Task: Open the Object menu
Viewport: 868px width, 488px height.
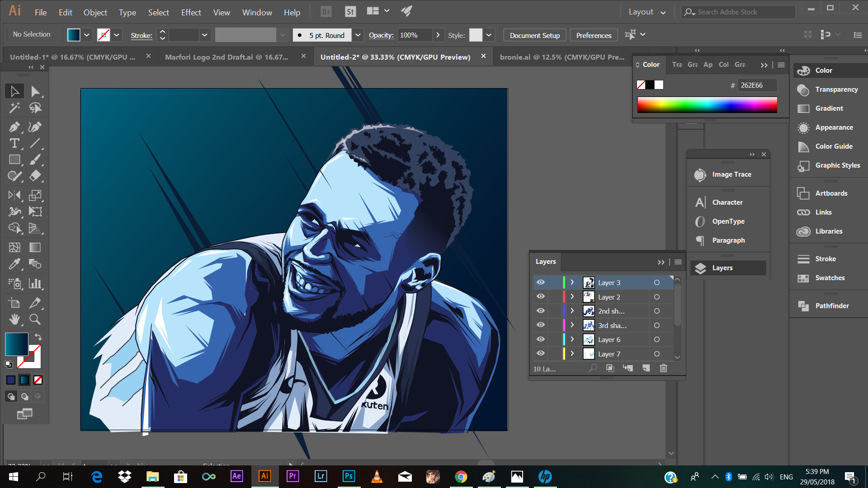Action: click(x=95, y=13)
